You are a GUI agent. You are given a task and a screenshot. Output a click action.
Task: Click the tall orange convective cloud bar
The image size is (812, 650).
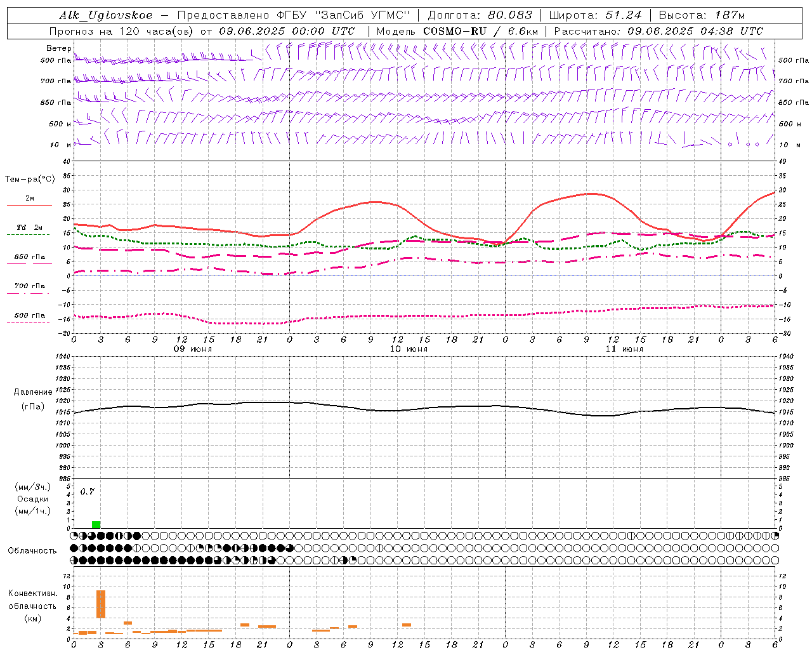pyautogui.click(x=101, y=604)
